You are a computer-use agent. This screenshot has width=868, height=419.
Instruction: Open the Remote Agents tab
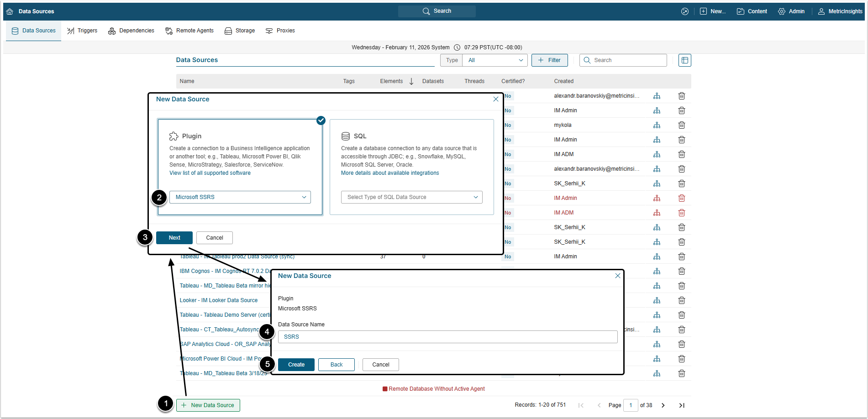(189, 31)
